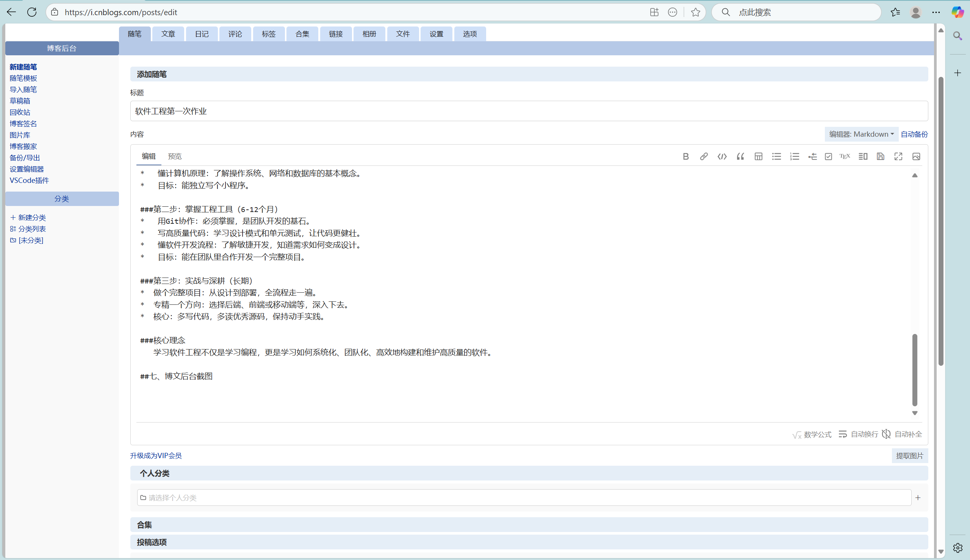Toggle 自动补全 autocomplete option
970x560 pixels.
902,434
